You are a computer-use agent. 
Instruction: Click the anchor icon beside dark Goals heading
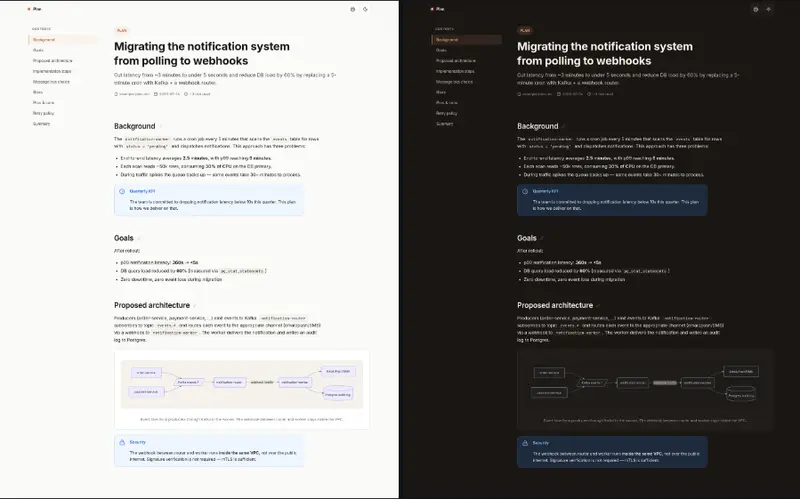542,238
